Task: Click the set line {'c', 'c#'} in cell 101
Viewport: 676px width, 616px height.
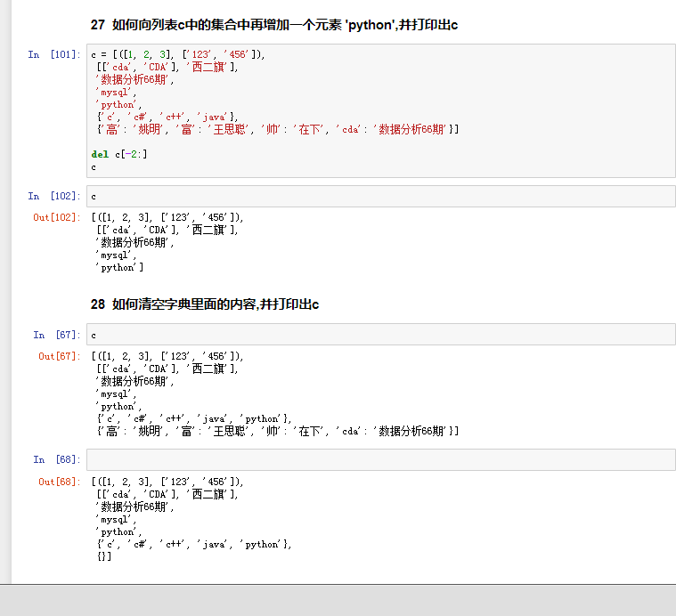Action: [x=167, y=117]
